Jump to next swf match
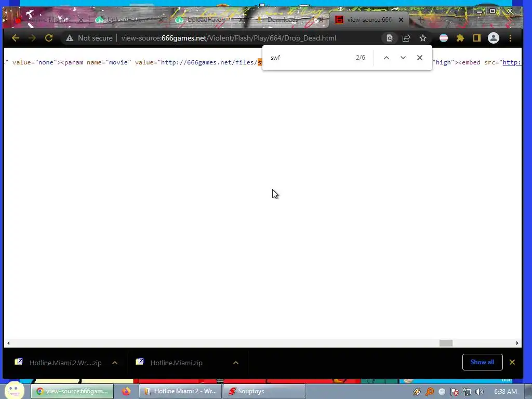The image size is (532, 399). pyautogui.click(x=403, y=58)
